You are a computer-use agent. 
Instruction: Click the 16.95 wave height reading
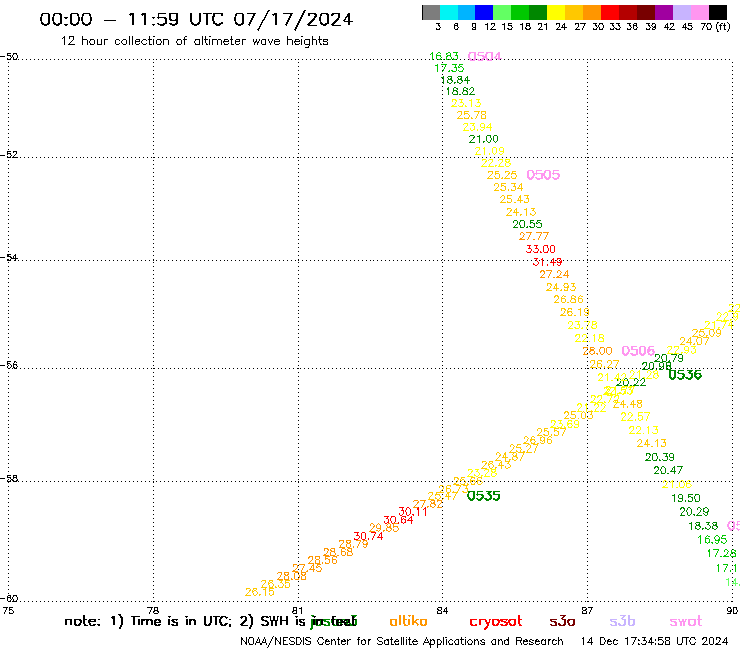712,540
